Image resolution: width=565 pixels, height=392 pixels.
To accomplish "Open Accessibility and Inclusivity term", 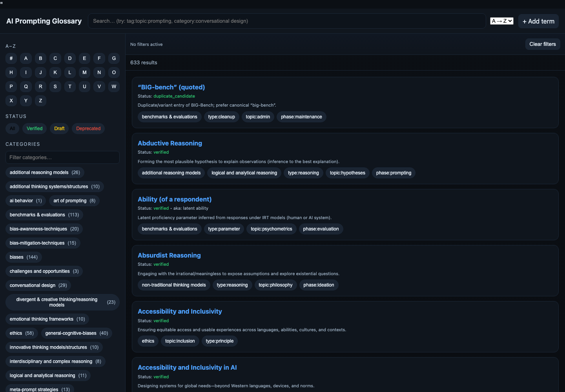I will pyautogui.click(x=180, y=311).
